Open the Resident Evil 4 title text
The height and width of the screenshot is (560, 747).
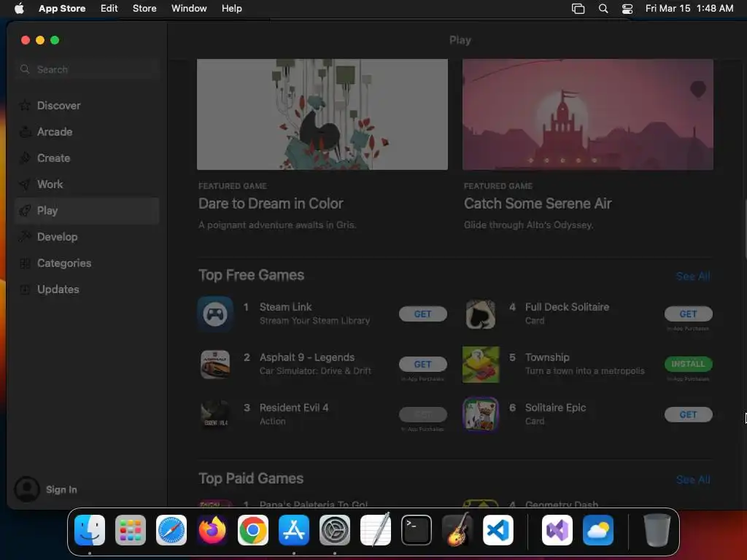point(294,408)
